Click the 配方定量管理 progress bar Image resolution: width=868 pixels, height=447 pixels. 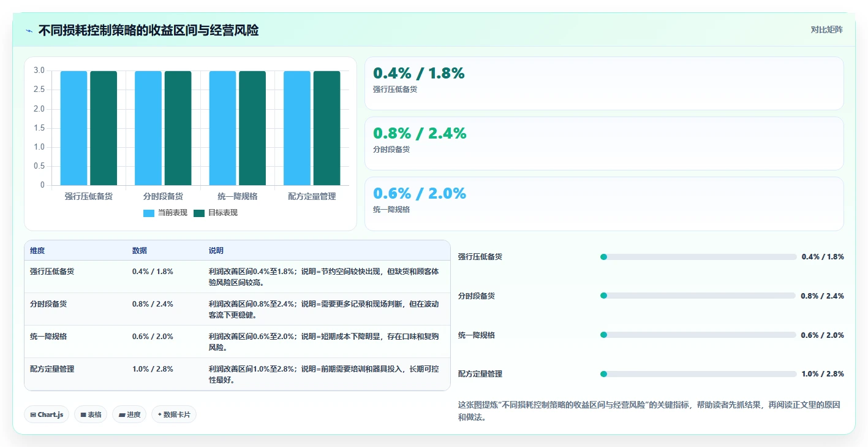tap(698, 374)
